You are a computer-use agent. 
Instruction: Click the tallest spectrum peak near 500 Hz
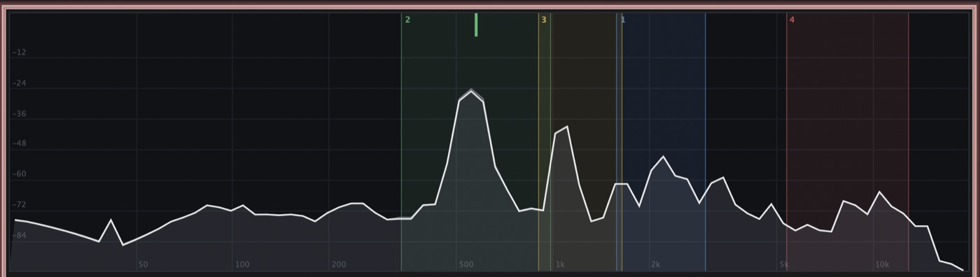[x=472, y=91]
